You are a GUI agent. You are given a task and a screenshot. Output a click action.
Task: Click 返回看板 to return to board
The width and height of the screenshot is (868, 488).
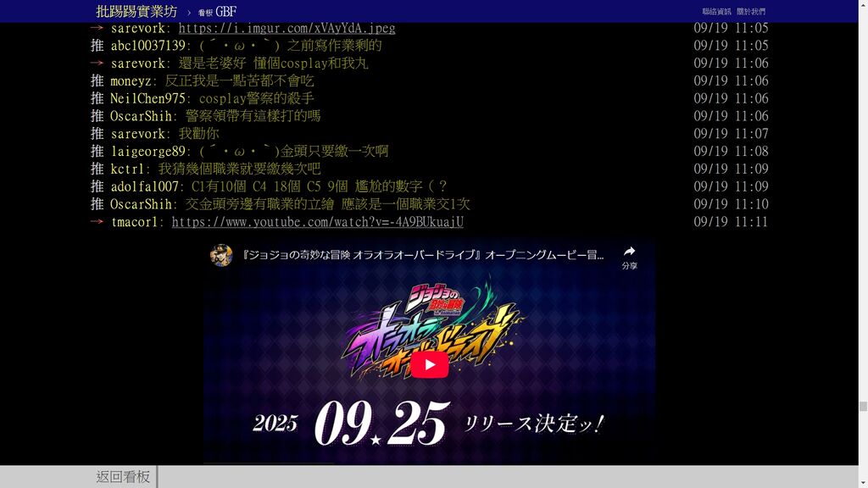coord(123,477)
